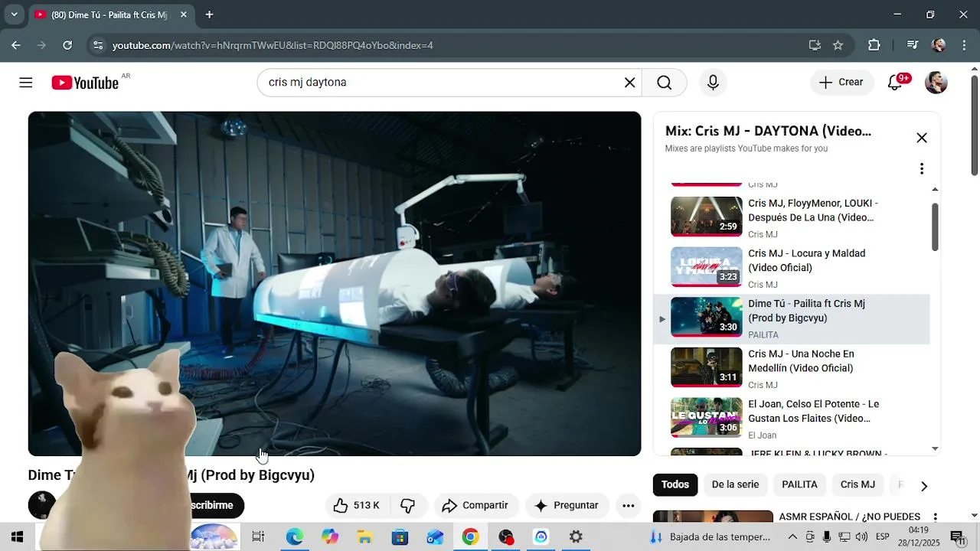Click the video player frame
This screenshot has width=980, height=551.
point(335,284)
